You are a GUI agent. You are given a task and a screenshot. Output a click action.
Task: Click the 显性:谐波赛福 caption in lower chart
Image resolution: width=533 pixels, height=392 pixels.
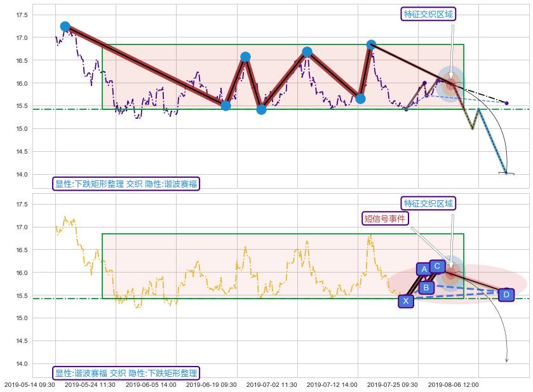(x=126, y=374)
